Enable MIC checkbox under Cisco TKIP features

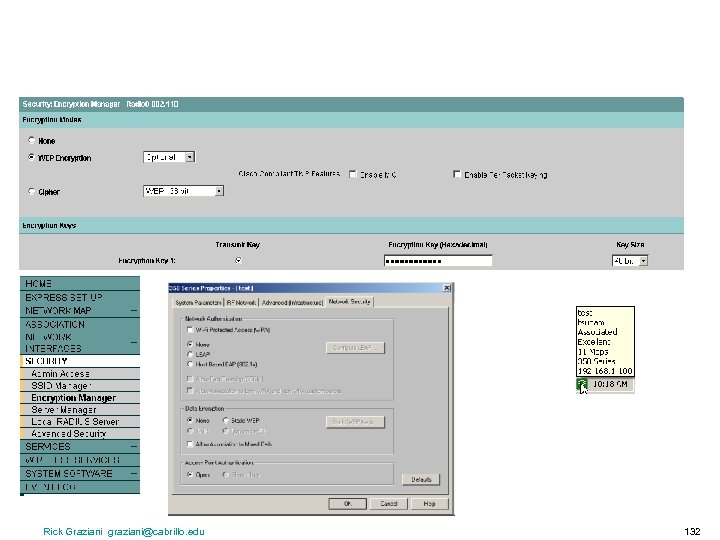point(353,174)
